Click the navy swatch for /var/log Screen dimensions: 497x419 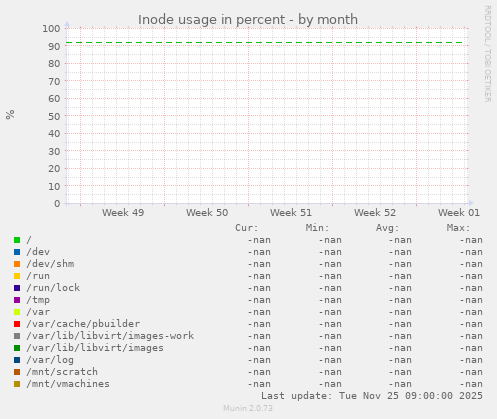tap(17, 360)
